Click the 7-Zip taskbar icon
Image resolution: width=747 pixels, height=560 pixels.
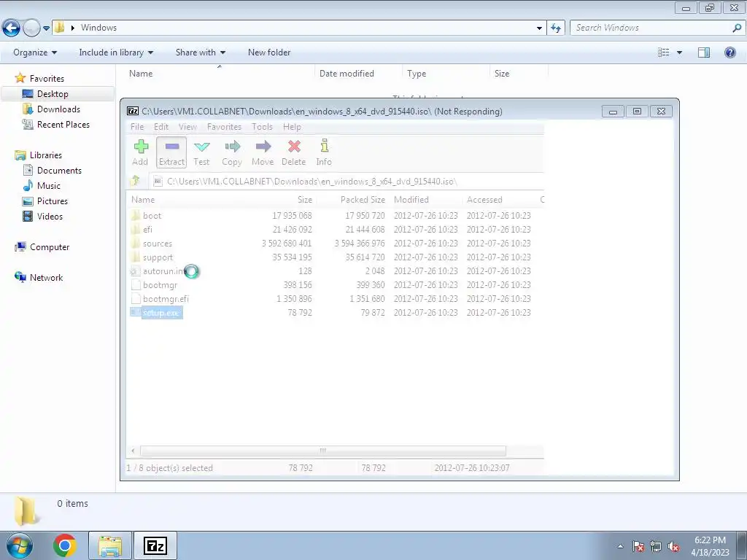pos(155,545)
